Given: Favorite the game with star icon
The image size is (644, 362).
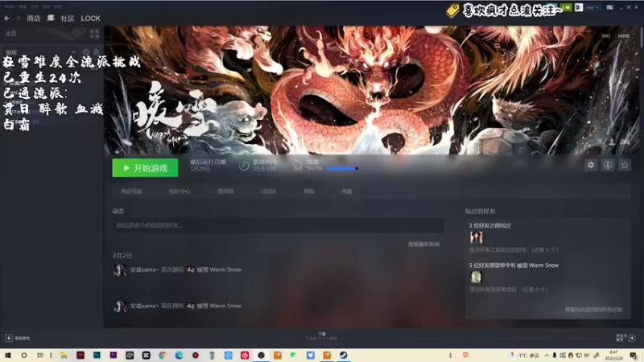Looking at the screenshot, I should (x=625, y=165).
